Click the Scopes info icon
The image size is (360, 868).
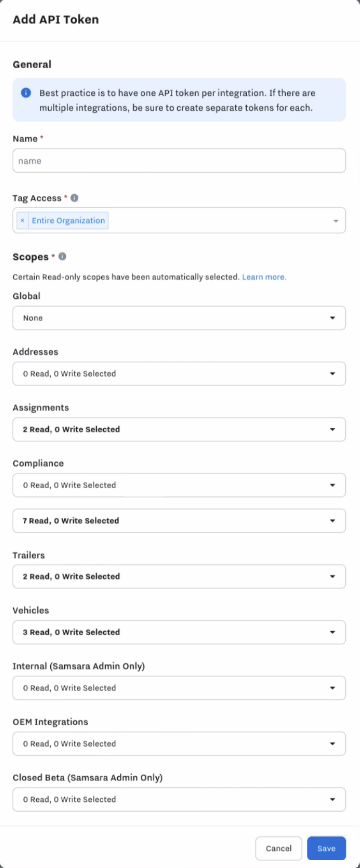click(x=62, y=256)
